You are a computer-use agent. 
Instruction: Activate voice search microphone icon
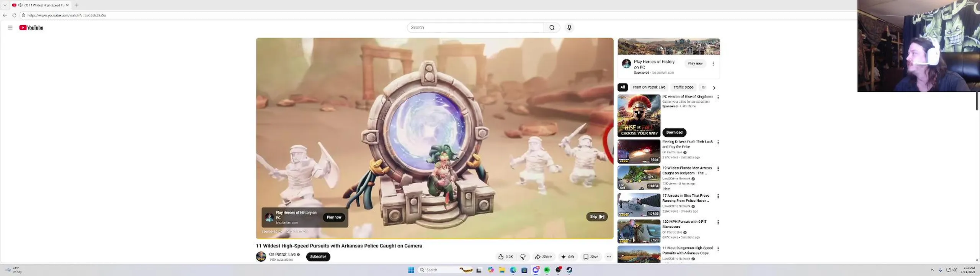(569, 28)
